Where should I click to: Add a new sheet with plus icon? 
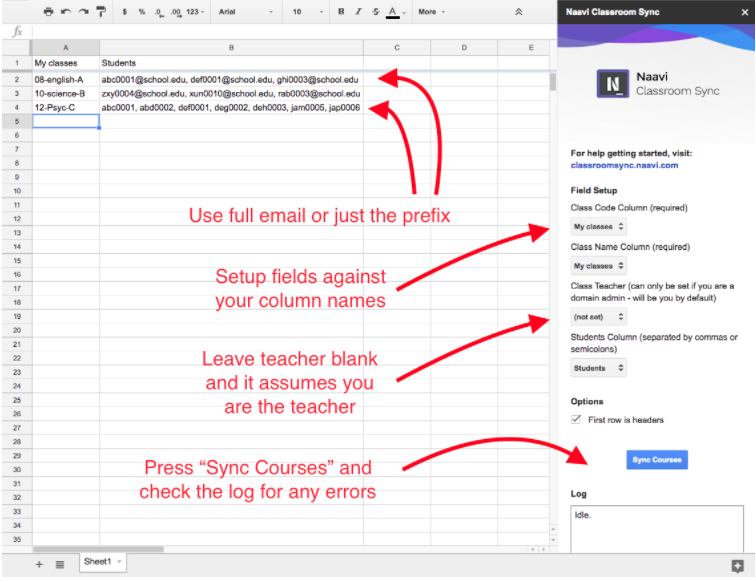click(39, 564)
